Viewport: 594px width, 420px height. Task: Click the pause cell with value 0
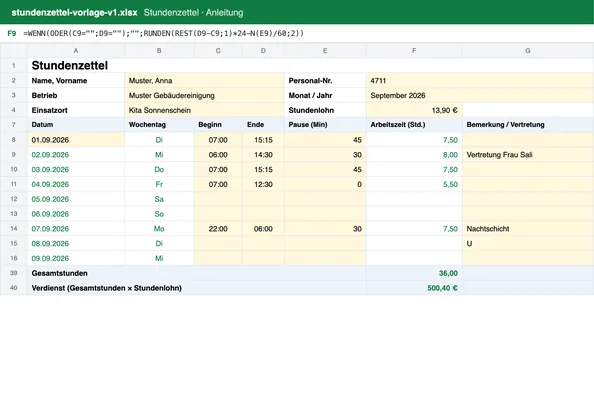(325, 184)
